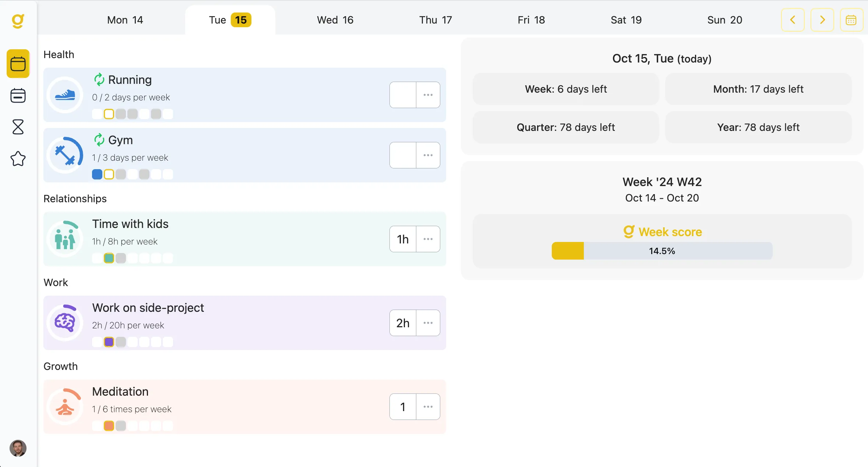Click the Meditation habit icon
868x467 pixels.
(x=65, y=407)
